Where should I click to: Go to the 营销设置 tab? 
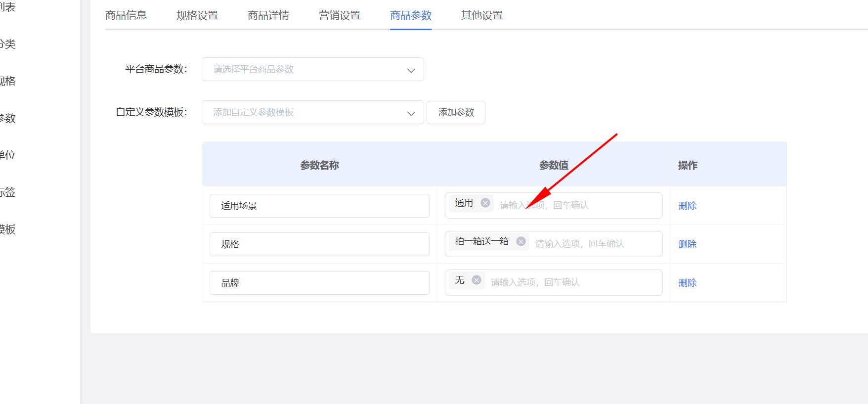coord(340,15)
